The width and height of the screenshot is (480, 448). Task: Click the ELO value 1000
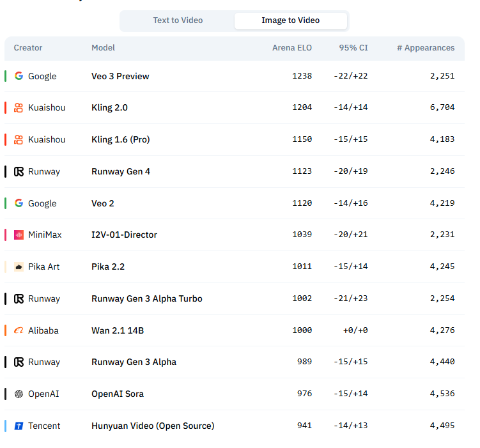coord(302,330)
